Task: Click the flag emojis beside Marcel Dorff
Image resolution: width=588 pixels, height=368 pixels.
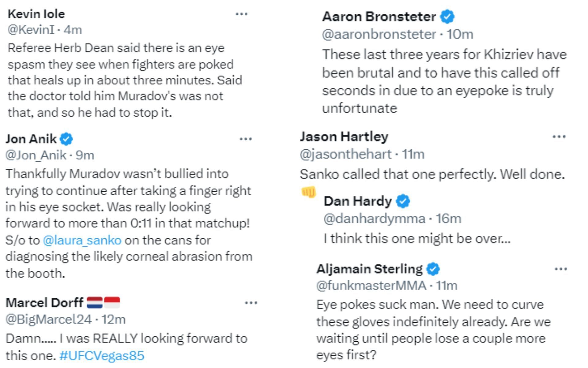Action: pyautogui.click(x=103, y=303)
